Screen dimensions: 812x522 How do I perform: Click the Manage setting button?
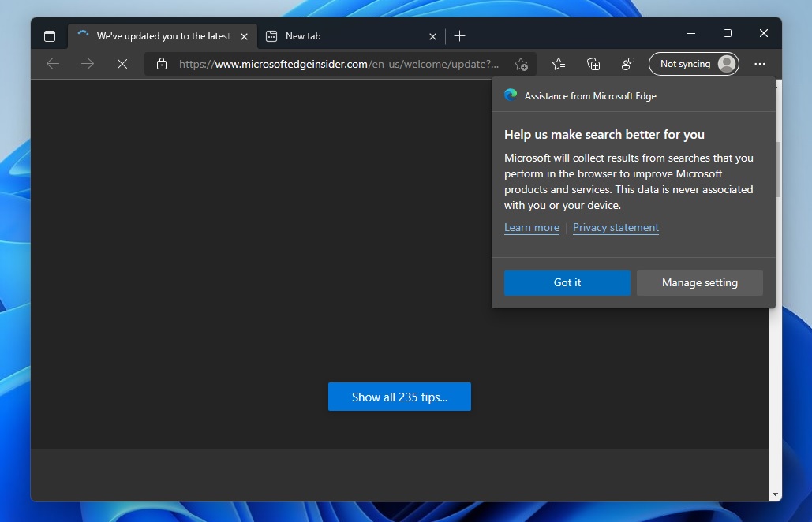click(x=700, y=283)
